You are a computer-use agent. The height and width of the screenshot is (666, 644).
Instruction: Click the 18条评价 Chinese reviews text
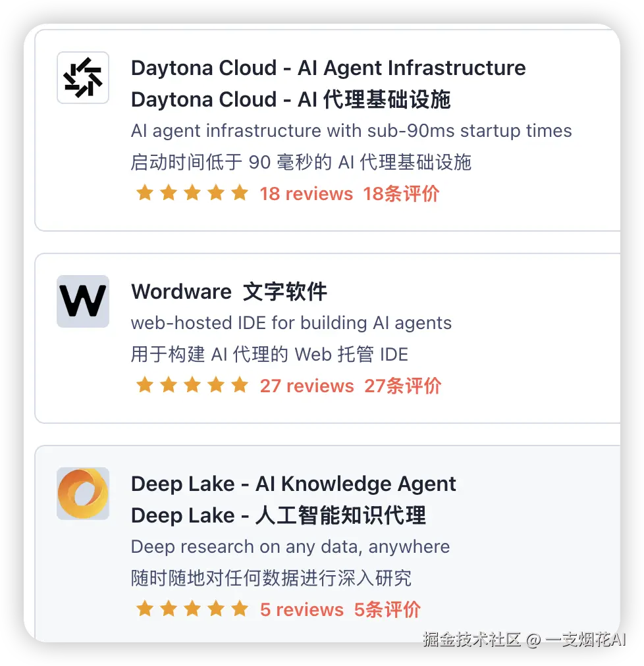click(401, 193)
